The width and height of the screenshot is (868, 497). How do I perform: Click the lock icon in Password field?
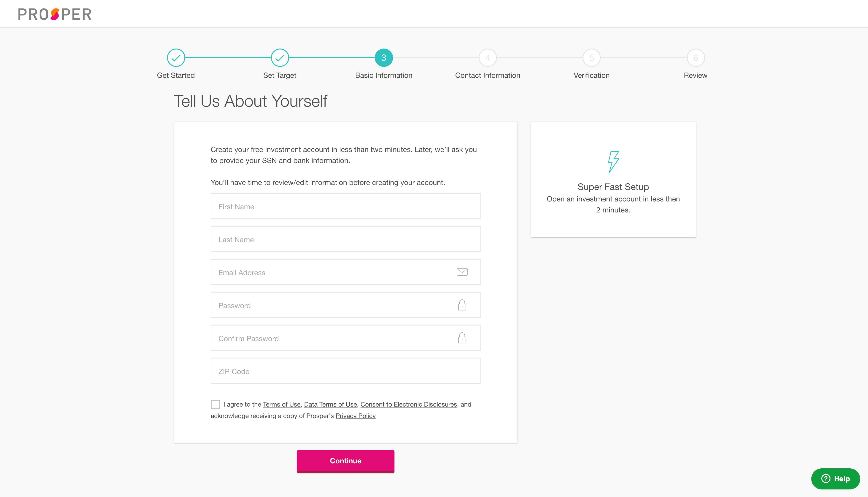(462, 305)
